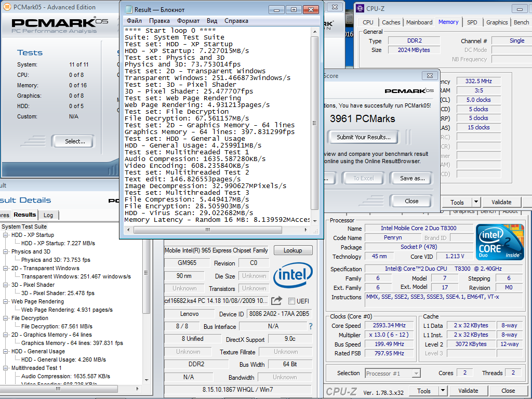Click Notepad's horizontal scrollbar thumb
The height and width of the screenshot is (399, 532).
(x=208, y=230)
